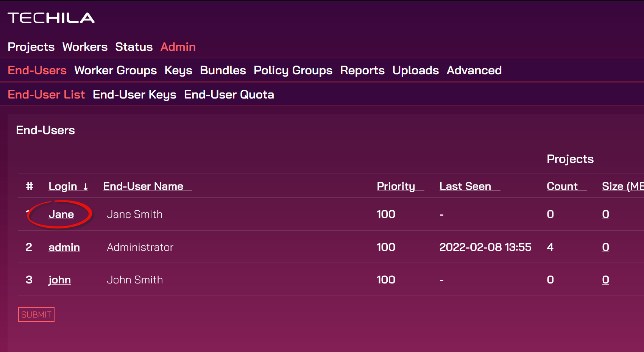Open the Advanced settings tab

474,70
